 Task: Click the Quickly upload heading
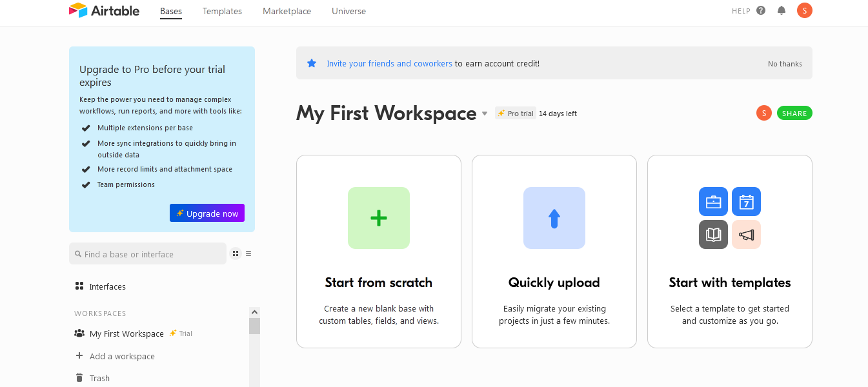554,283
